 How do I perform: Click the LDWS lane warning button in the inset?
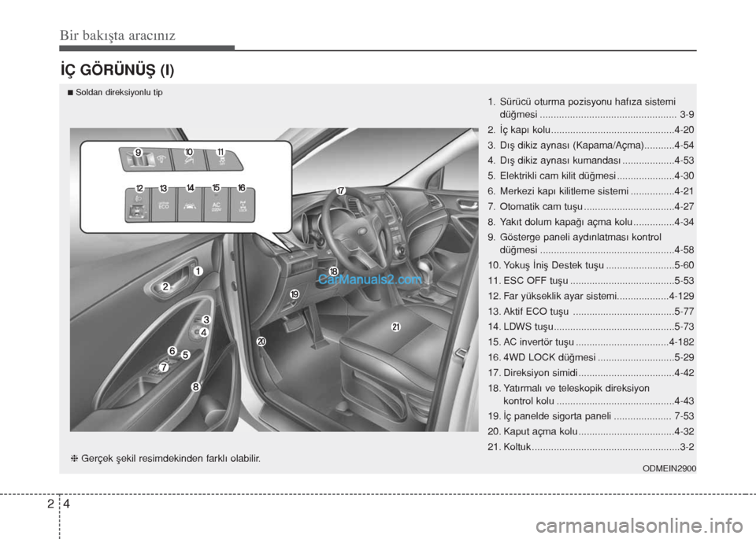click(x=190, y=205)
